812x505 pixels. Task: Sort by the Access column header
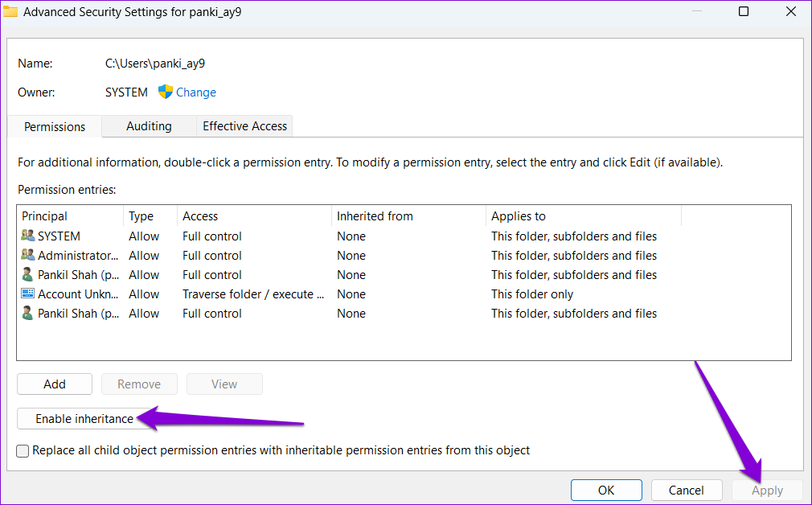coord(254,216)
